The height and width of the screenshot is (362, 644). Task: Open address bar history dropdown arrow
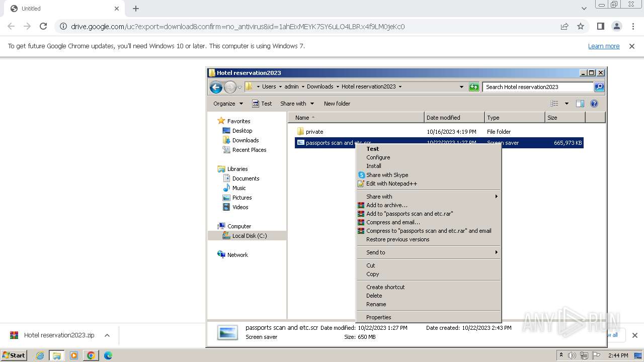click(461, 87)
